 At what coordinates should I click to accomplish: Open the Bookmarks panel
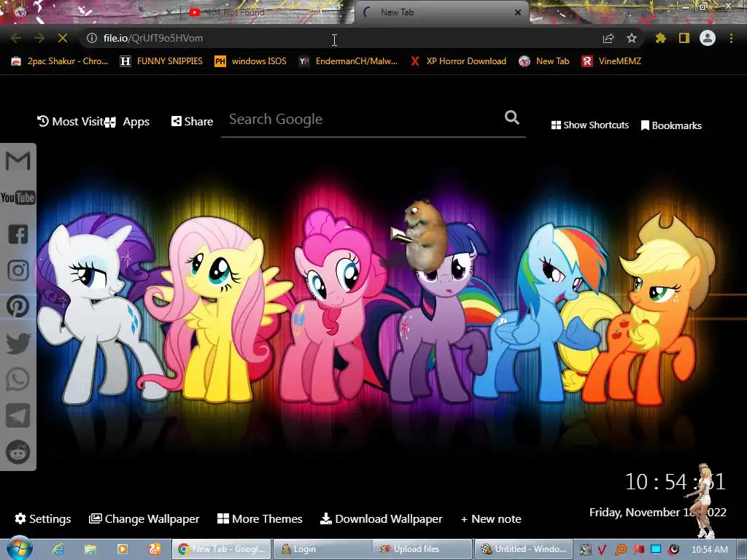coord(671,125)
